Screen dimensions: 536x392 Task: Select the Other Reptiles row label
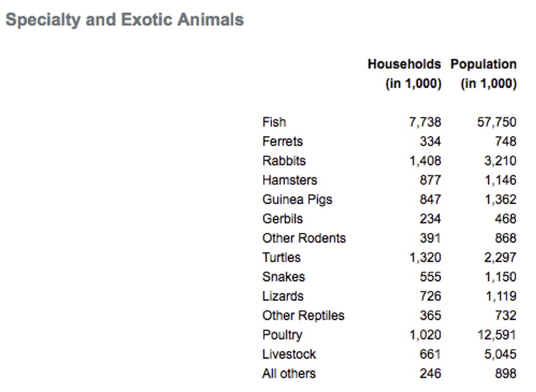tap(303, 316)
